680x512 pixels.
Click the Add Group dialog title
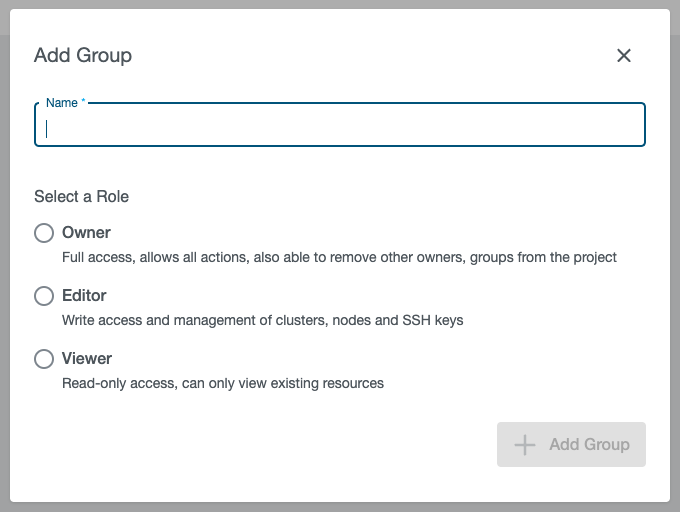tap(83, 56)
